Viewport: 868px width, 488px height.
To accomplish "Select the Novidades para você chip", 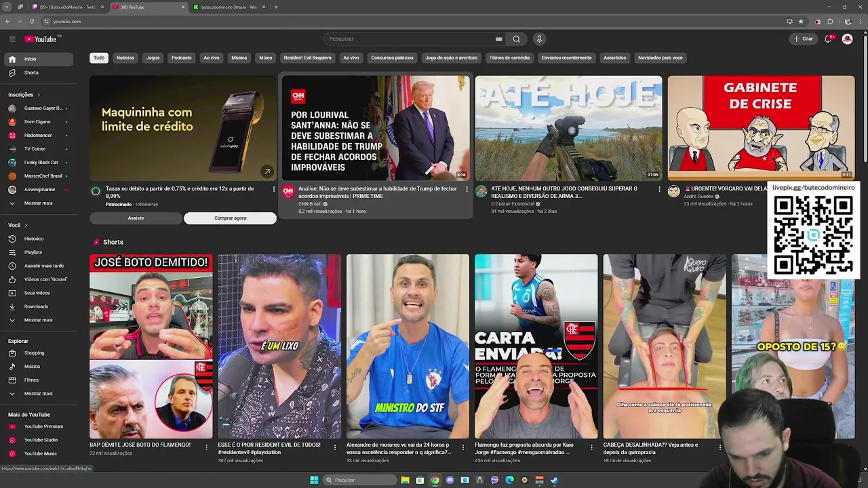I will 660,58.
